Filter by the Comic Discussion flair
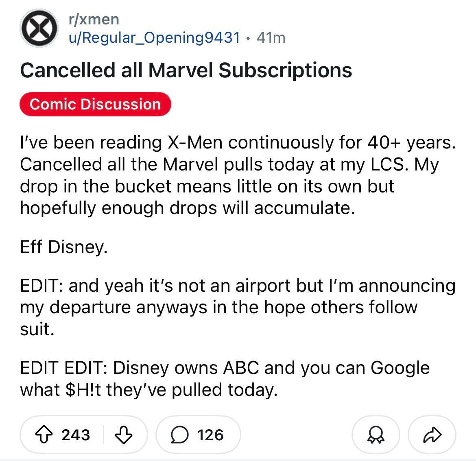Viewport: 476px width, 461px height. point(95,104)
